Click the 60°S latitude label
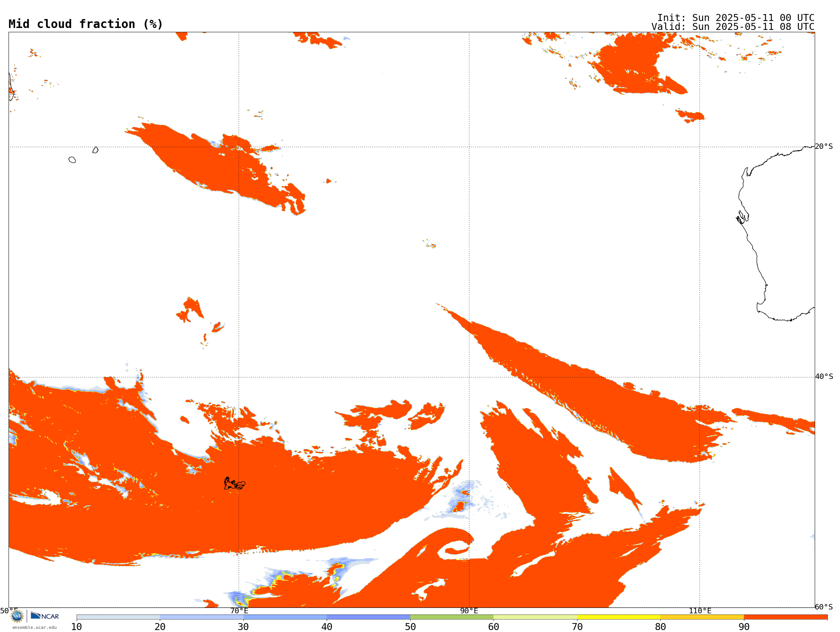Viewport: 840px width, 632px height. [824, 607]
